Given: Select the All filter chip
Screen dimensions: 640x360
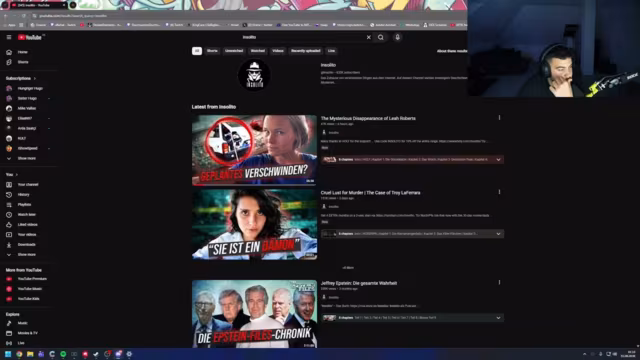Looking at the screenshot, I should tap(197, 51).
